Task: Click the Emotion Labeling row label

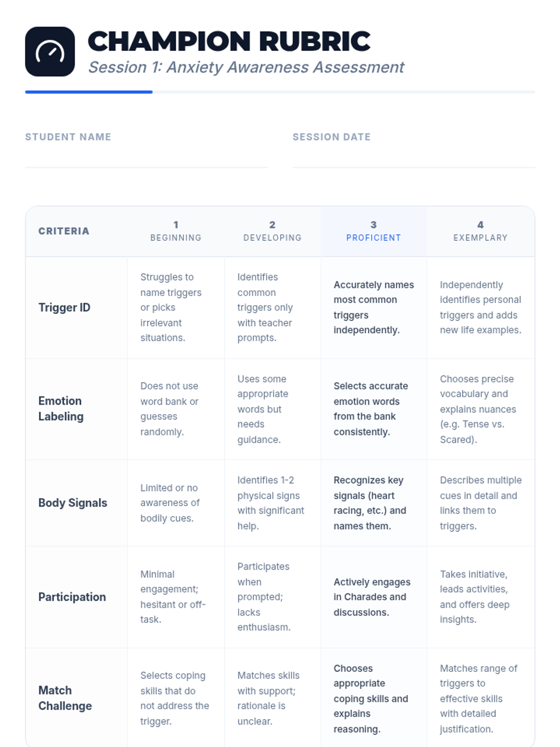Action: tap(61, 409)
